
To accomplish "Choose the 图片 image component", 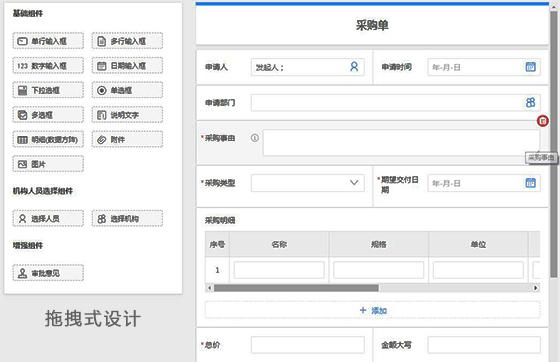I will [48, 164].
